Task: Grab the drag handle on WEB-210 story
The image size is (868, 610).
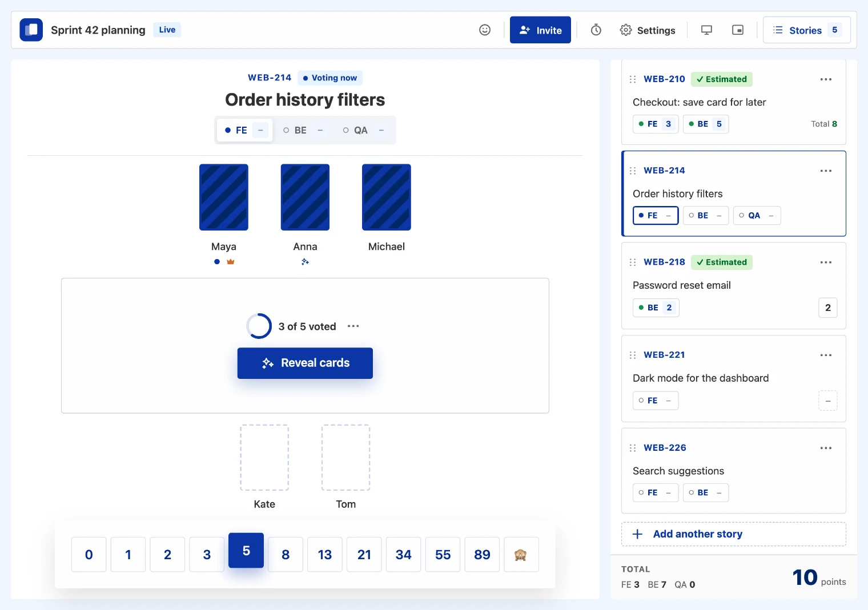Action: point(633,79)
